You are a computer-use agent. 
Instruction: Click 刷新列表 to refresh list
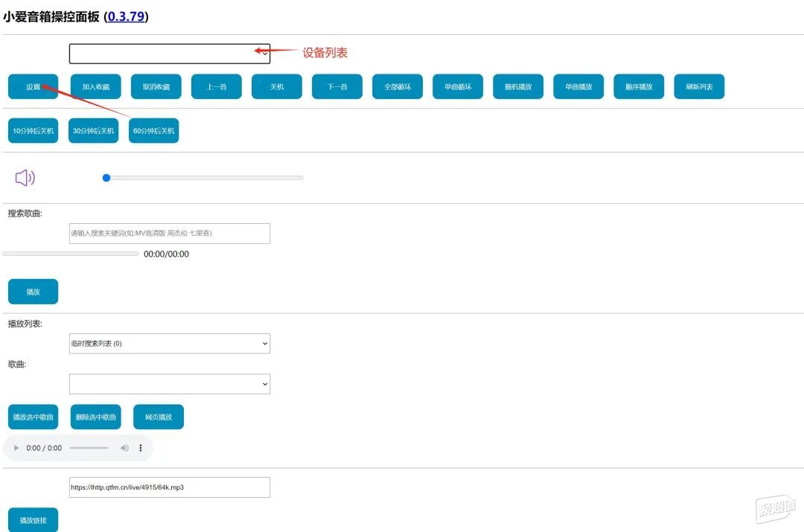(699, 86)
